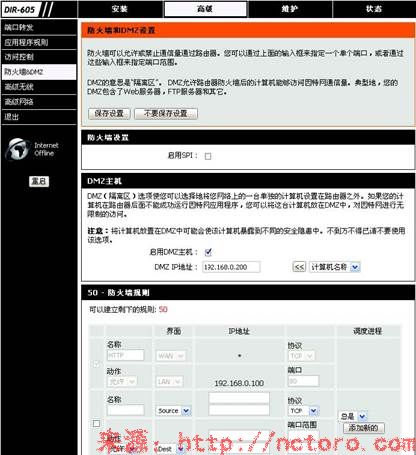The image size is (416, 455).
Task: Open 应用程序规则 in the sidebar
Action: coord(39,42)
